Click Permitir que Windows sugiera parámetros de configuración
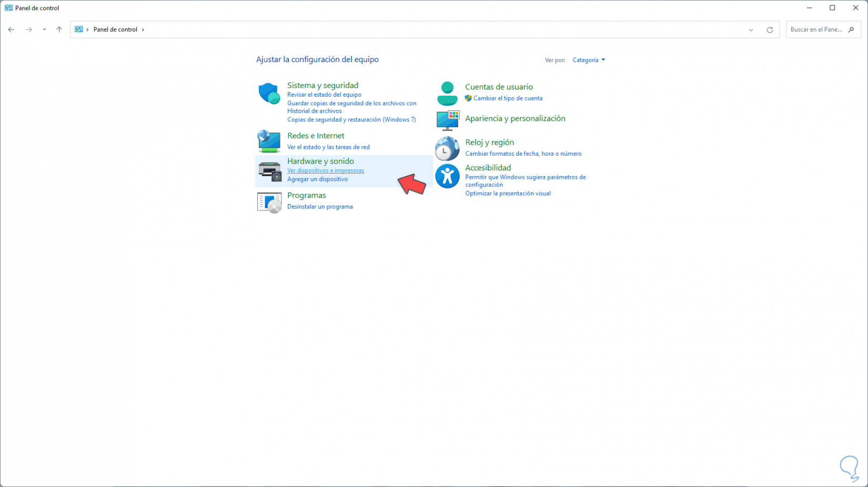Screen dimensions: 868x487 pos(525,181)
